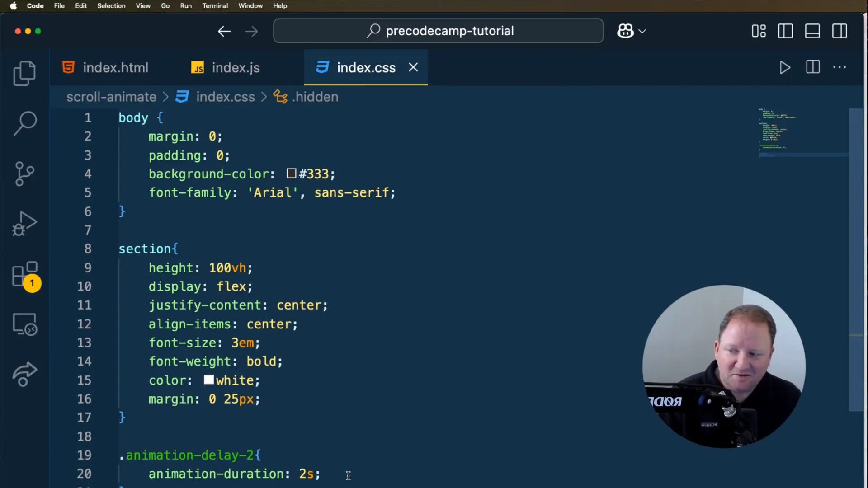The height and width of the screenshot is (488, 868).
Task: Open the Source Control view
Action: 24,174
